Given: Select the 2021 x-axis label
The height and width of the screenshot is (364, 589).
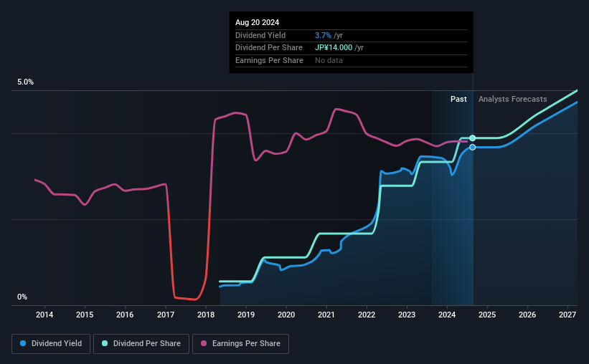Looking at the screenshot, I should (x=326, y=315).
